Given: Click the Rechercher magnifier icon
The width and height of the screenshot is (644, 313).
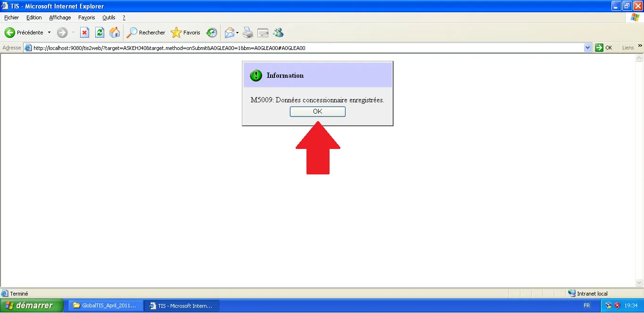Looking at the screenshot, I should (132, 33).
